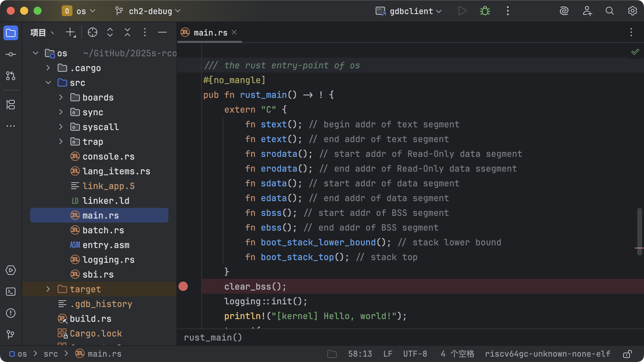
Task: Click the Select Opened File crosshair icon
Action: point(93,33)
